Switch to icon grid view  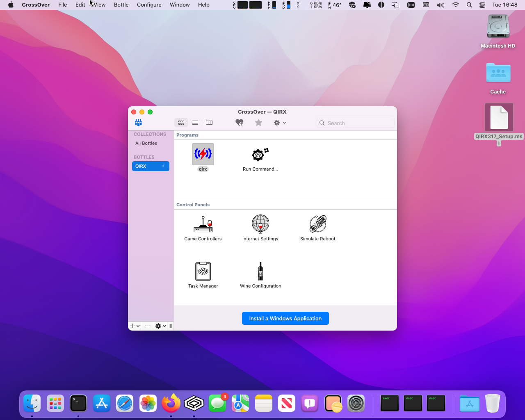click(x=181, y=123)
